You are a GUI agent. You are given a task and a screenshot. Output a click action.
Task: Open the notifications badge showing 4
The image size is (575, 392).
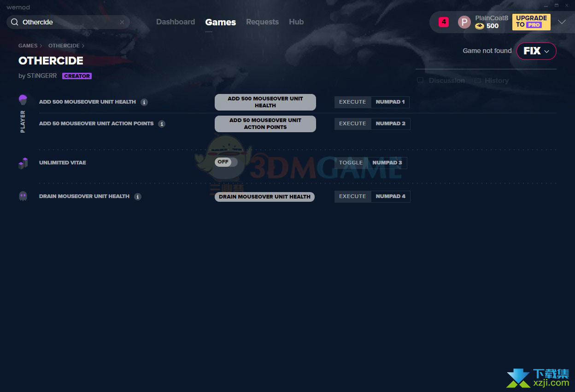click(x=443, y=22)
